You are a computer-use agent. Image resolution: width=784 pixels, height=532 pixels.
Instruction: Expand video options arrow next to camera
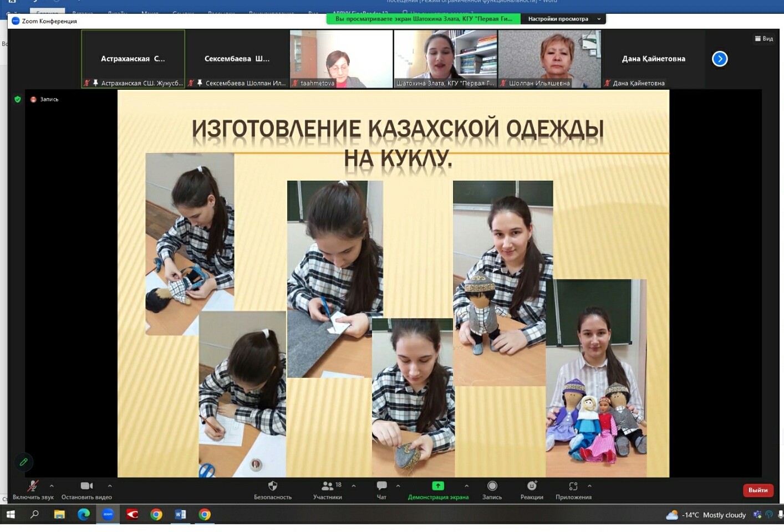pyautogui.click(x=110, y=486)
